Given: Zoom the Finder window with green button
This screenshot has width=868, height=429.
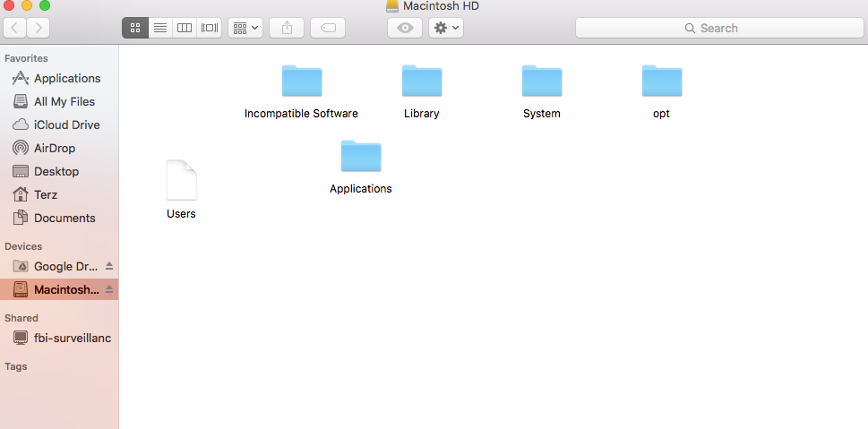Looking at the screenshot, I should click(45, 5).
